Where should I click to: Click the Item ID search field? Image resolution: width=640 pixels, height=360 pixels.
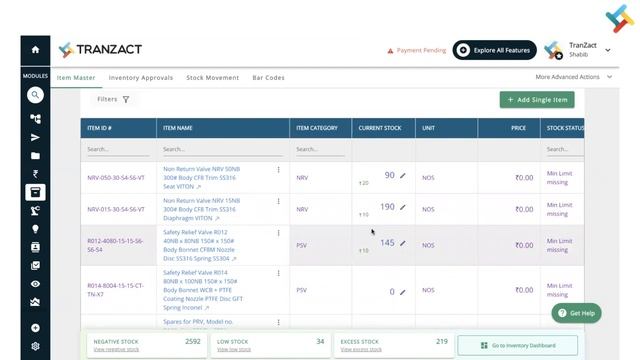click(118, 149)
